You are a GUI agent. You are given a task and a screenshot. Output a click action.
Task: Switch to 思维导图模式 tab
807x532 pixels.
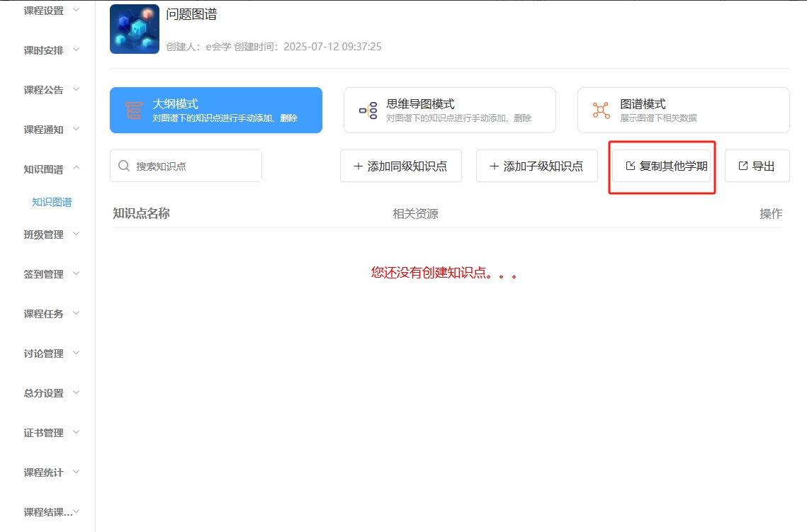449,110
